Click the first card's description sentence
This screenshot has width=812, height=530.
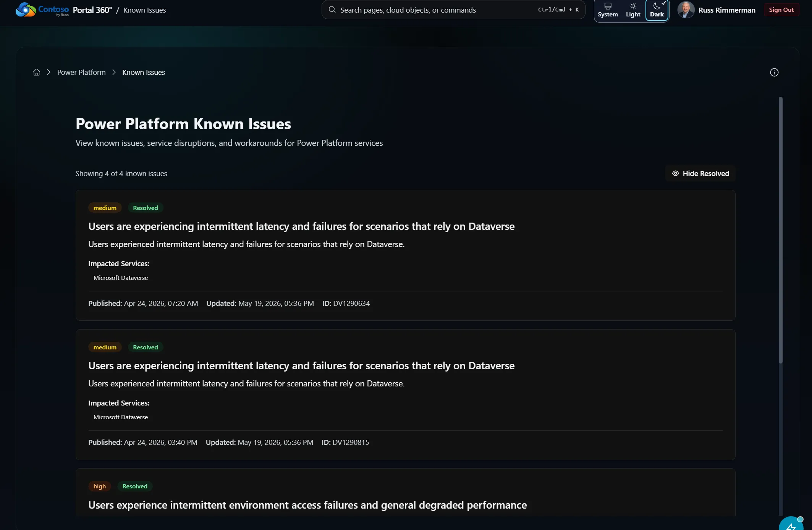tap(246, 244)
